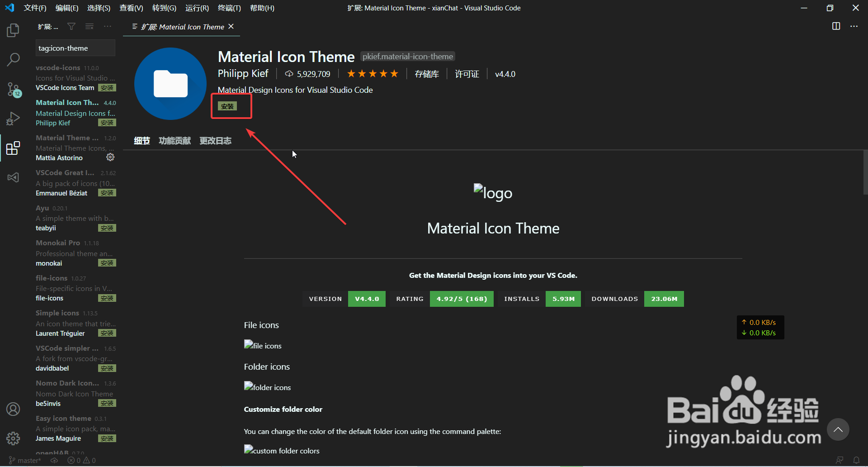The image size is (868, 467).
Task: Install vscode-icons from the list
Action: click(x=107, y=88)
